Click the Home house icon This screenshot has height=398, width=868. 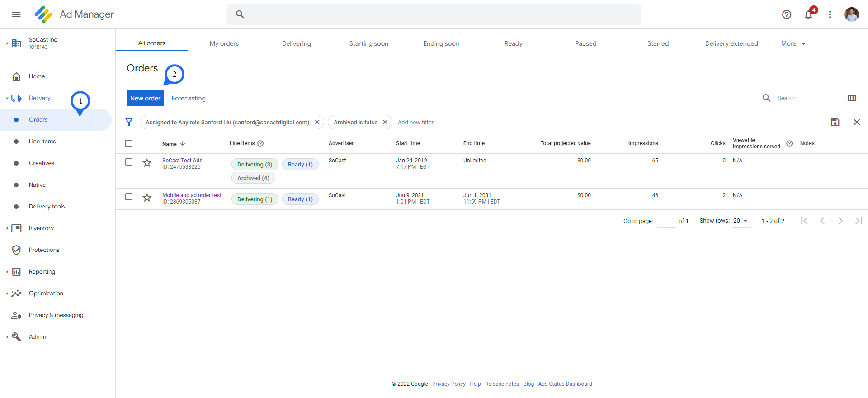(16, 76)
